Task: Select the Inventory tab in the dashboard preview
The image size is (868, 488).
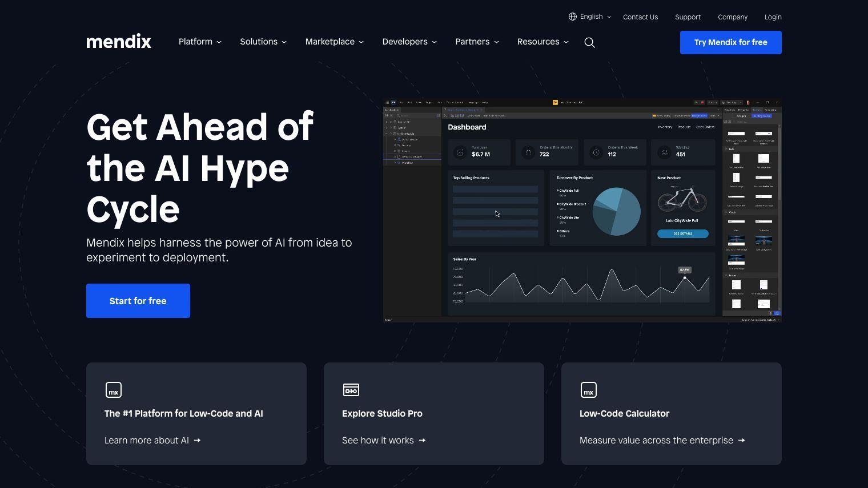Action: point(665,127)
